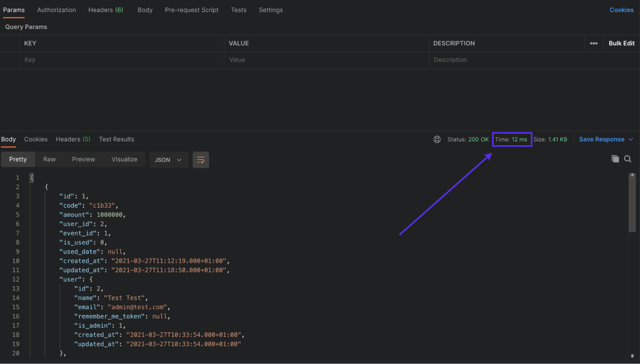
Task: Click the response panel vertical scrollbar
Action: click(x=632, y=202)
